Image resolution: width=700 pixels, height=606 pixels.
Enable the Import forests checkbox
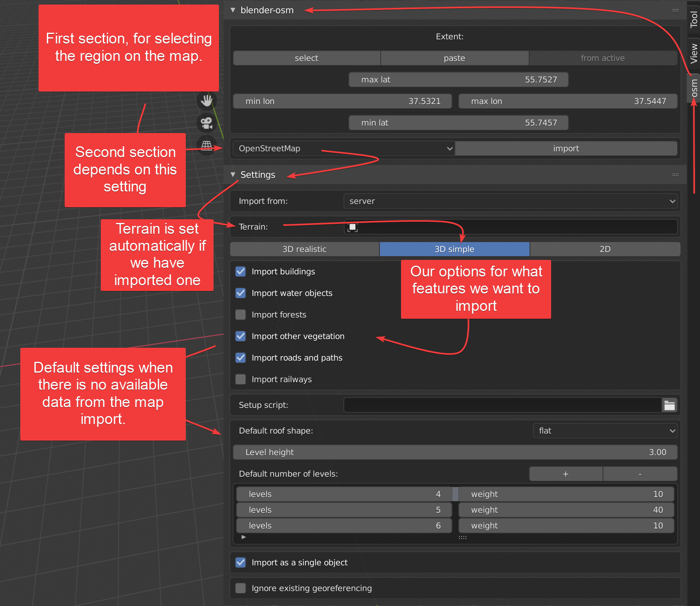(241, 315)
